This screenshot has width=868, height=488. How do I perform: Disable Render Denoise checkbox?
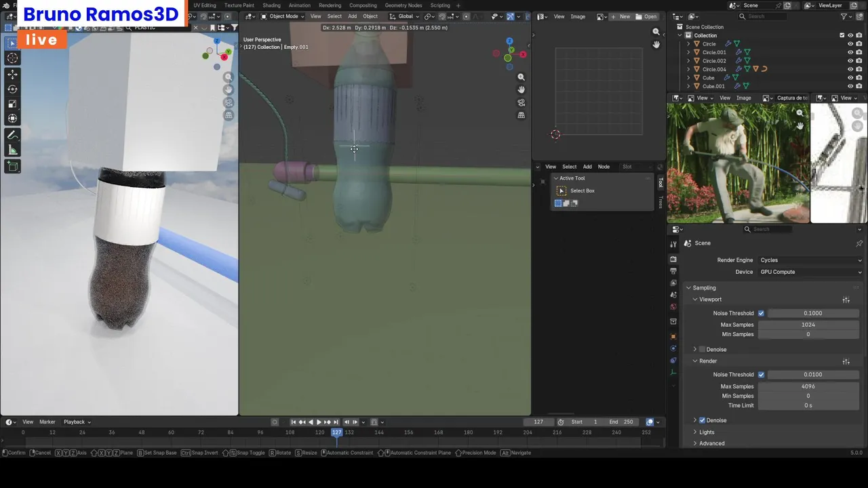[702, 420]
